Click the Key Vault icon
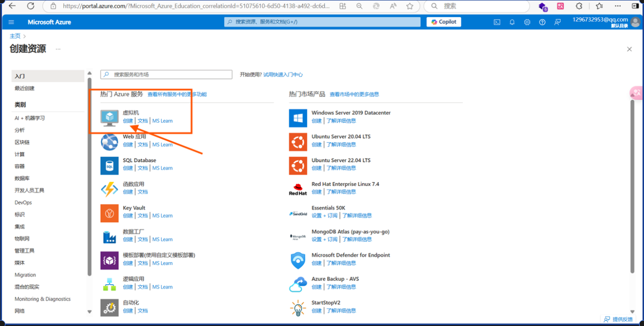Viewport: 644px width, 326px height. pos(109,213)
